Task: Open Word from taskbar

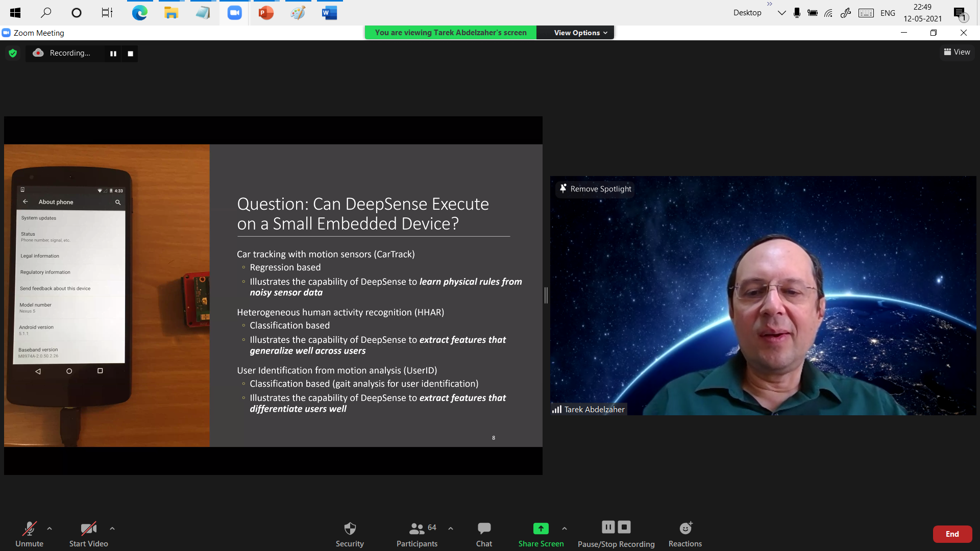Action: click(x=330, y=13)
